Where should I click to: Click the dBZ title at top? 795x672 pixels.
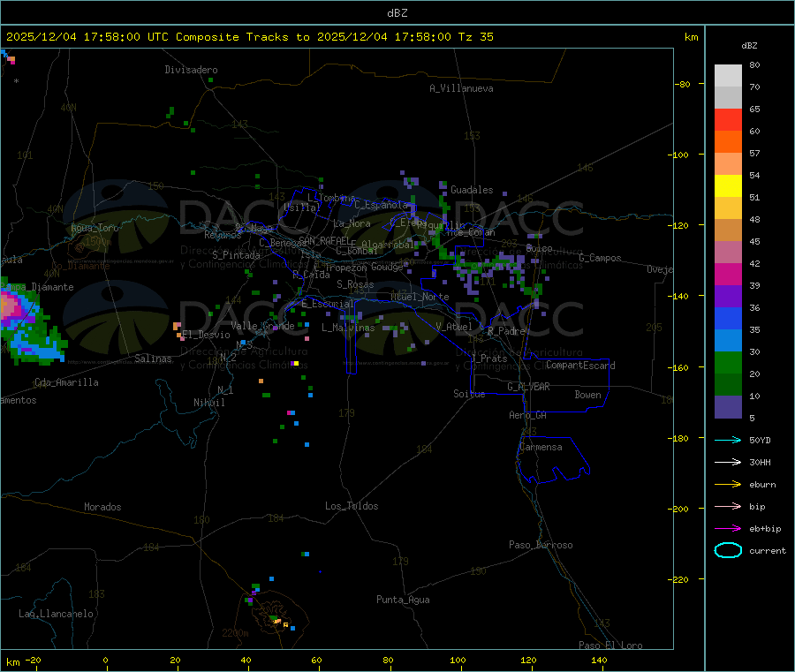point(397,12)
